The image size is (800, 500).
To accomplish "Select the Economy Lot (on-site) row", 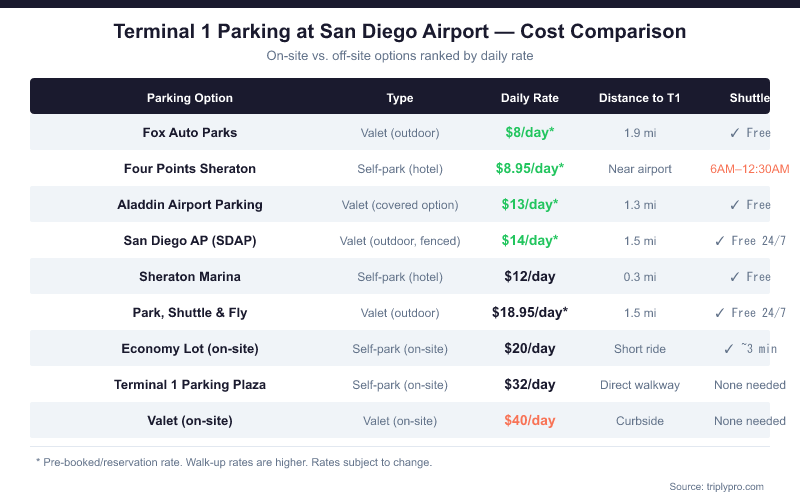I will click(x=190, y=348).
